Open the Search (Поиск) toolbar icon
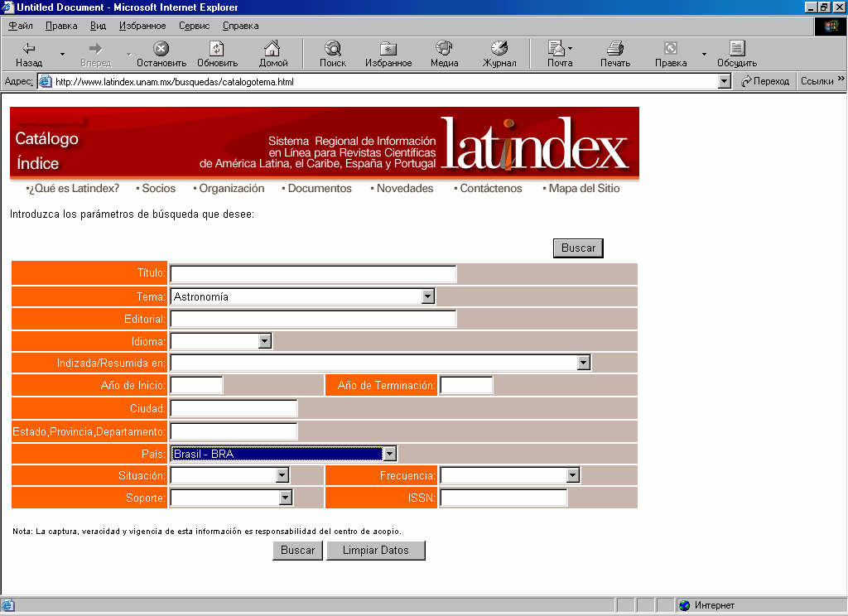 click(333, 49)
